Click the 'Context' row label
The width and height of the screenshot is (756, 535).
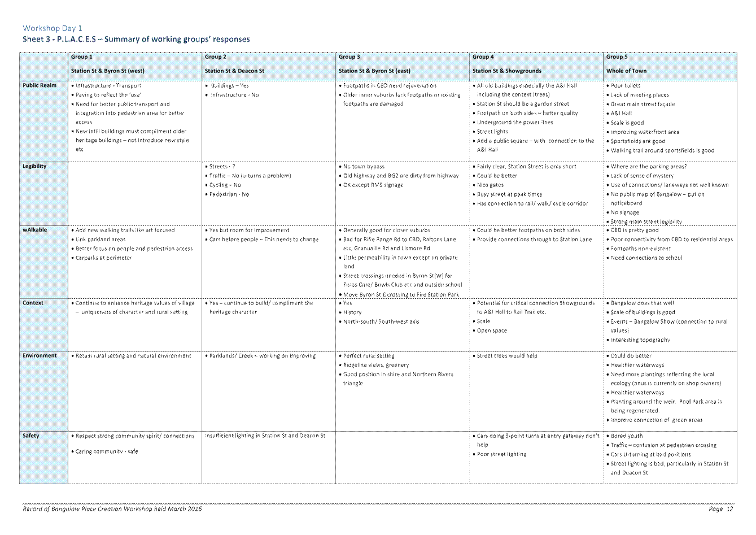(33, 303)
